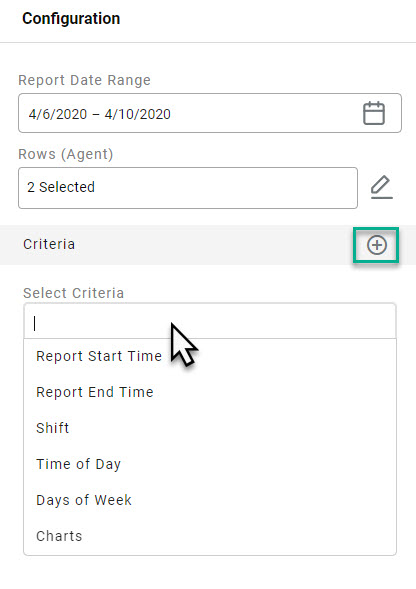
Task: Click the Configuration panel heading
Action: [x=71, y=18]
